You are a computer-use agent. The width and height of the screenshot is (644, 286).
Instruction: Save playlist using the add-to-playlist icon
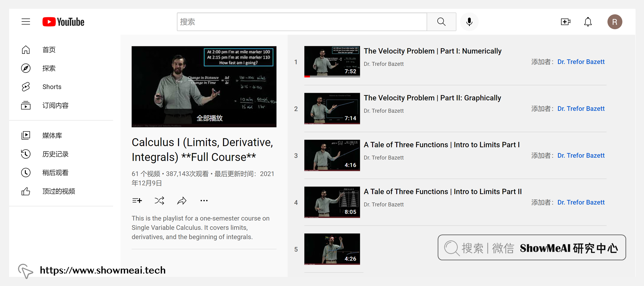pos(137,200)
